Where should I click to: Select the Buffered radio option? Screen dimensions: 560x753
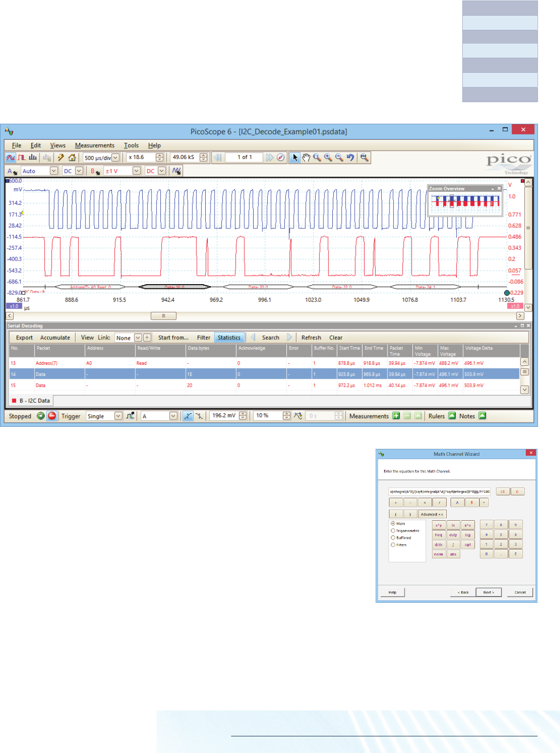click(393, 538)
